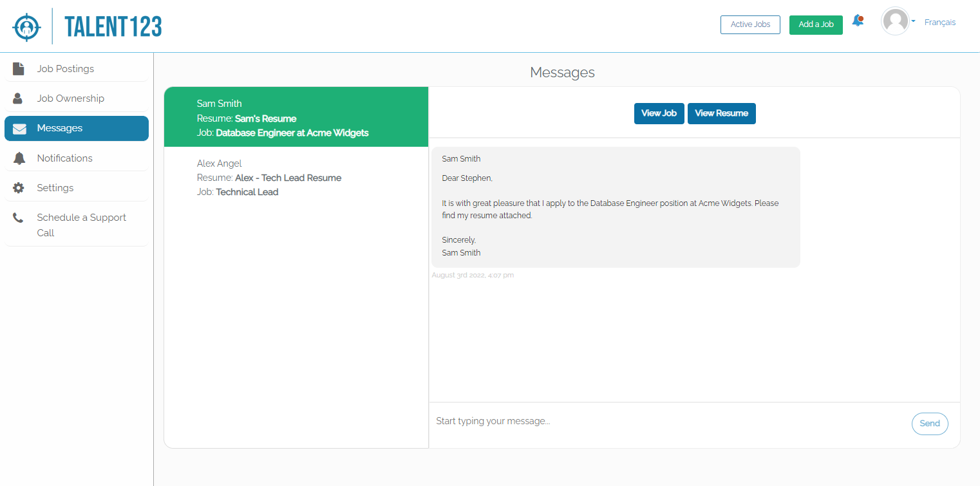Image resolution: width=980 pixels, height=486 pixels.
Task: Navigate to Job Ownership in sidebar
Action: pyautogui.click(x=71, y=98)
